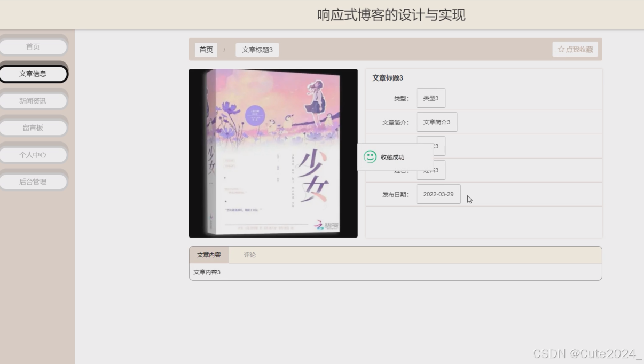The image size is (644, 364).
Task: Select 文章信息 in the sidebar
Action: [x=33, y=74]
